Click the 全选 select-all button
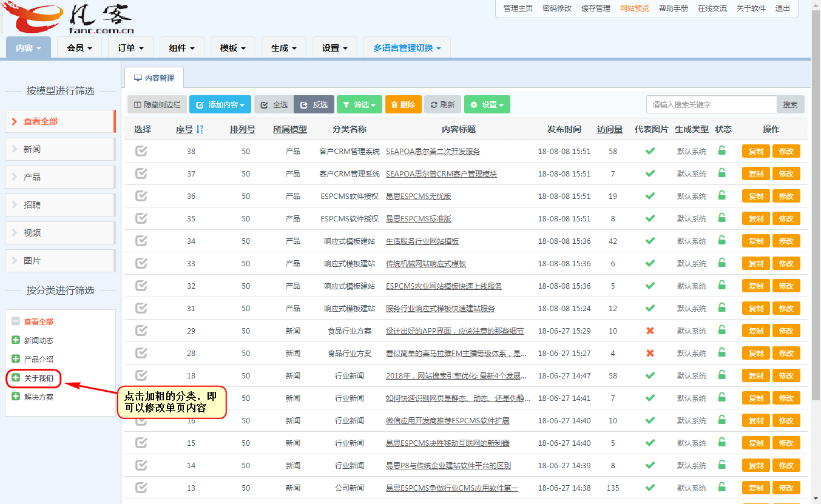Viewport: 821px width, 504px height. click(274, 104)
